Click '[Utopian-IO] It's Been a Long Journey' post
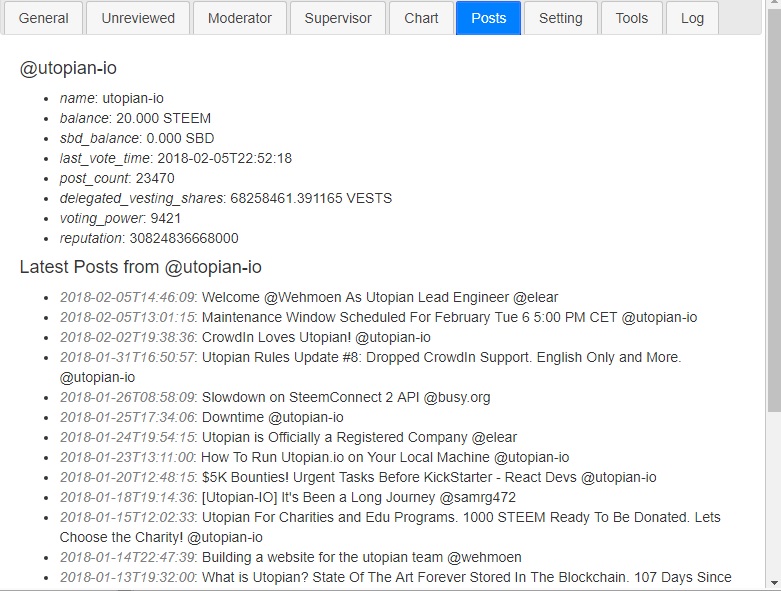Viewport: 781px width, 591px height. point(288,497)
